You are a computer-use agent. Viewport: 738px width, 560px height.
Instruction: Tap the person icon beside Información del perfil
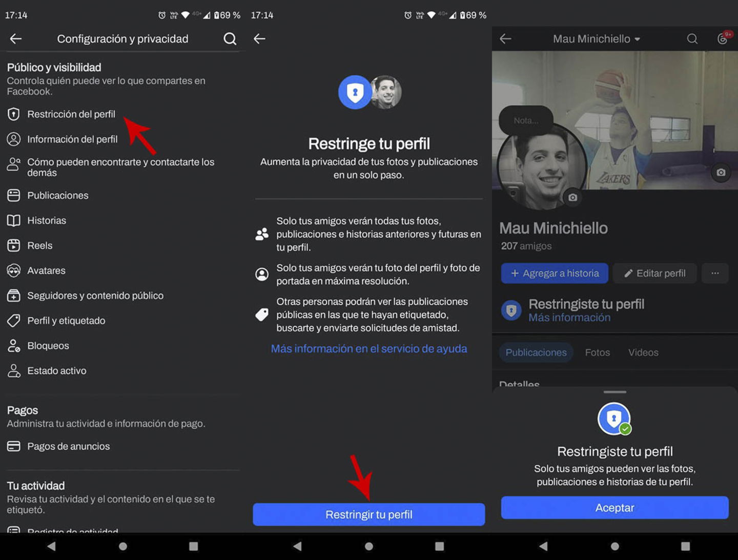tap(14, 139)
